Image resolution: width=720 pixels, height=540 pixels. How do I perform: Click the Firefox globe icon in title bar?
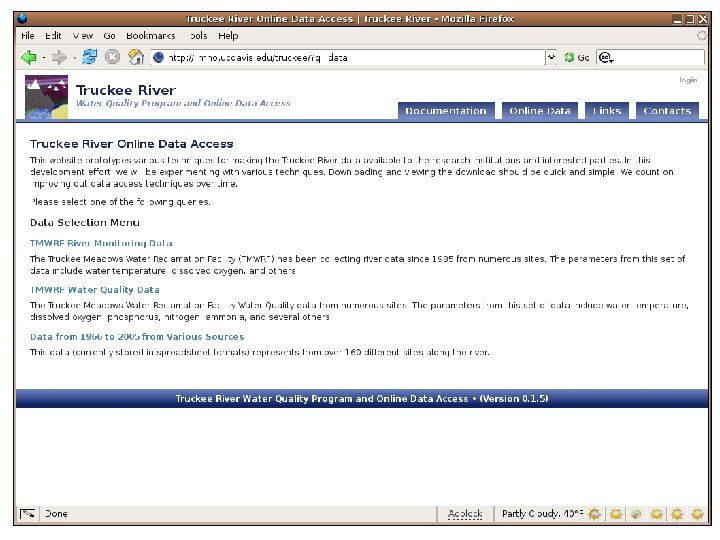[22, 19]
